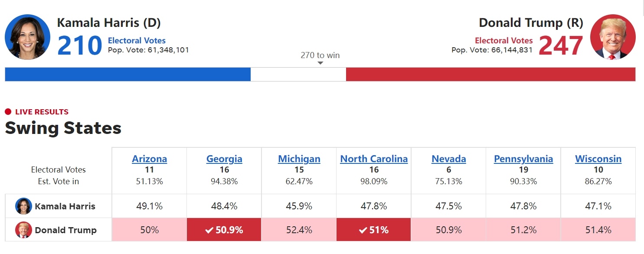This screenshot has height=254, width=644.
Task: Open the Pennsylvania results link
Action: (x=523, y=159)
